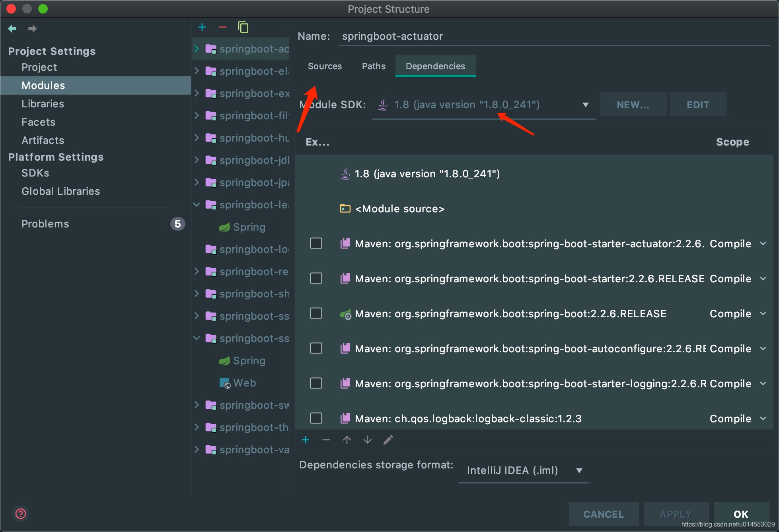Open the Module SDK dropdown

[483, 105]
